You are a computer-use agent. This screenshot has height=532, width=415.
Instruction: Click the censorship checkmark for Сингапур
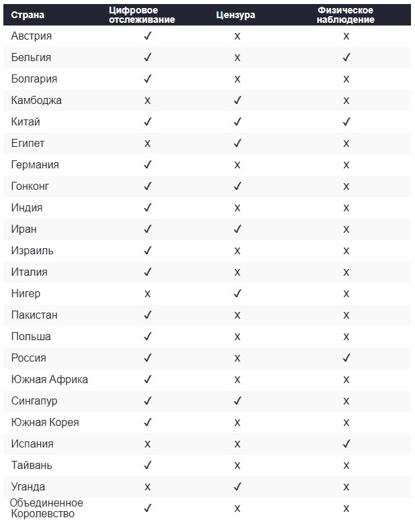click(237, 401)
